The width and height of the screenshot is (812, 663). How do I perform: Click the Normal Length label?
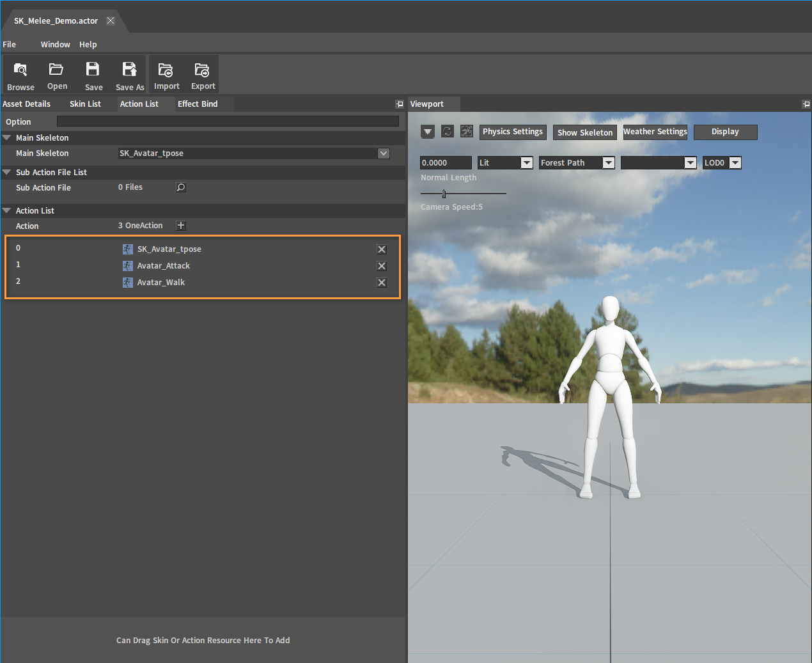pyautogui.click(x=449, y=178)
